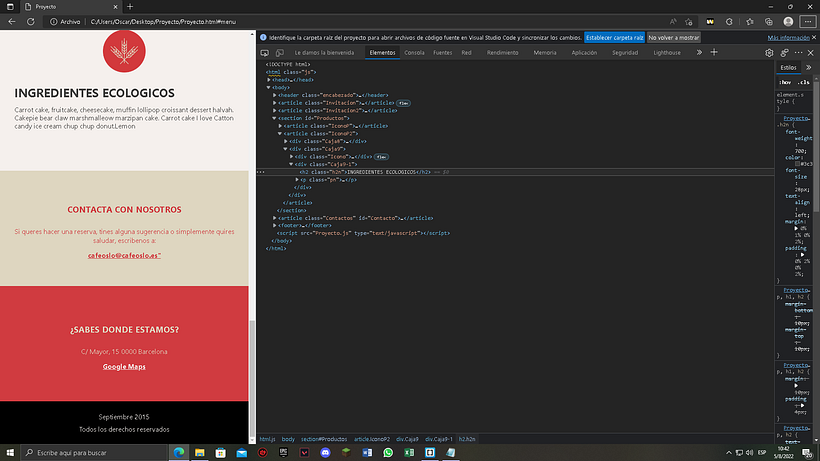Screen dimensions: 820x461
Task: Select div.Caja9-1 breadcrumb
Action: [439, 439]
